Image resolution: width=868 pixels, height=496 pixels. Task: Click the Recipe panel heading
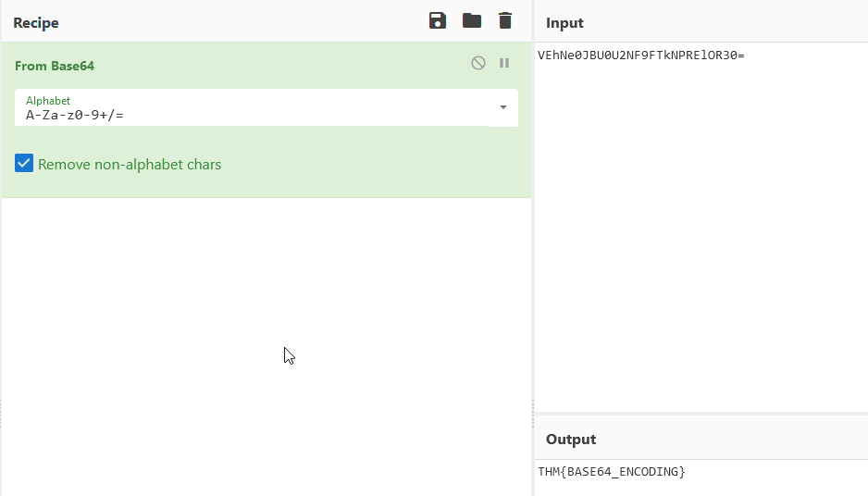36,23
